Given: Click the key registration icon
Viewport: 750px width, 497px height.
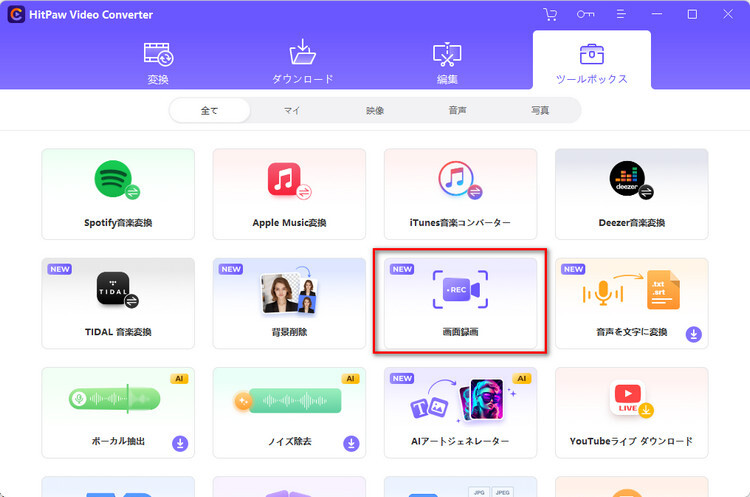Looking at the screenshot, I should 585,14.
